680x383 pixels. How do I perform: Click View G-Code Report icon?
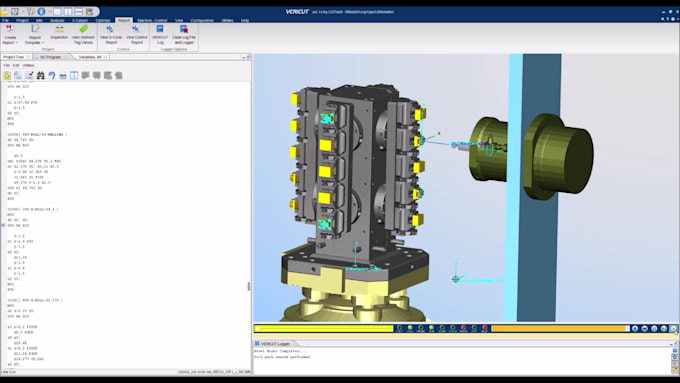(x=111, y=34)
